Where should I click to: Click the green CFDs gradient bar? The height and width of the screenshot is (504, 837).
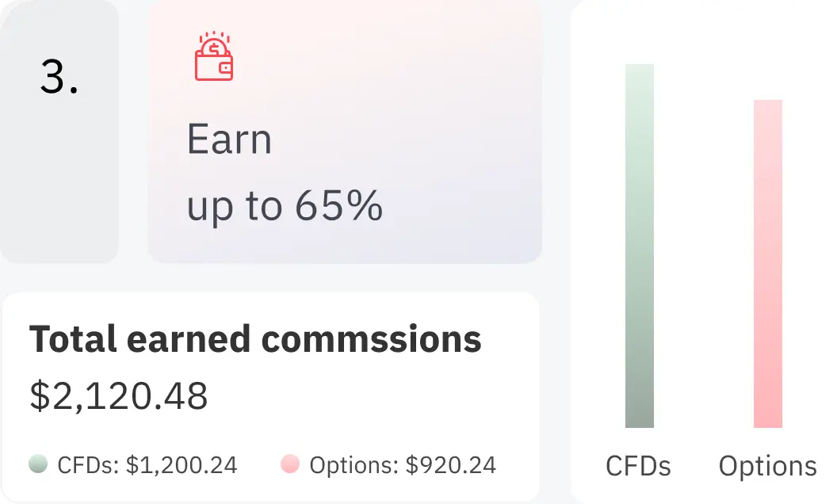pyautogui.click(x=640, y=246)
